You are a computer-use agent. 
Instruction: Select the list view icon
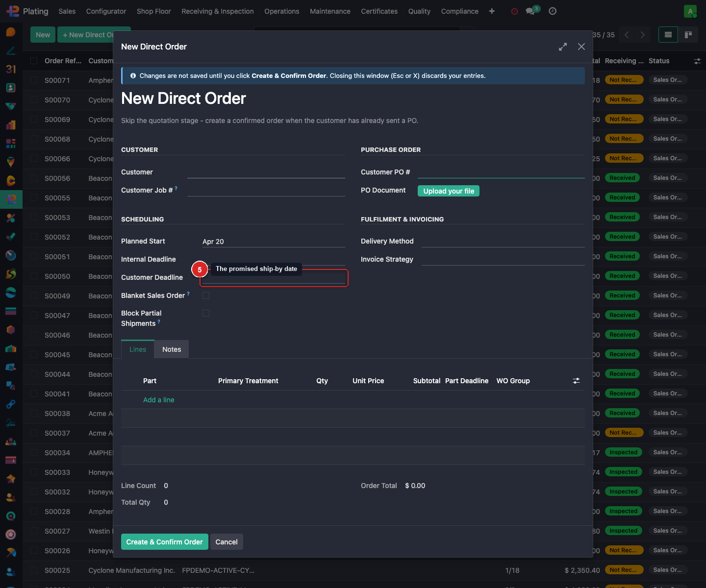pos(668,35)
